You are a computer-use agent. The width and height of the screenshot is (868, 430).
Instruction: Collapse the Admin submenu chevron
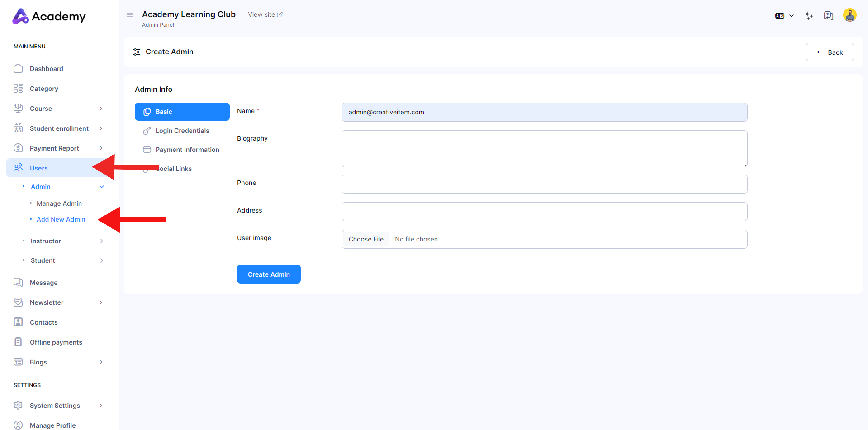tap(101, 187)
